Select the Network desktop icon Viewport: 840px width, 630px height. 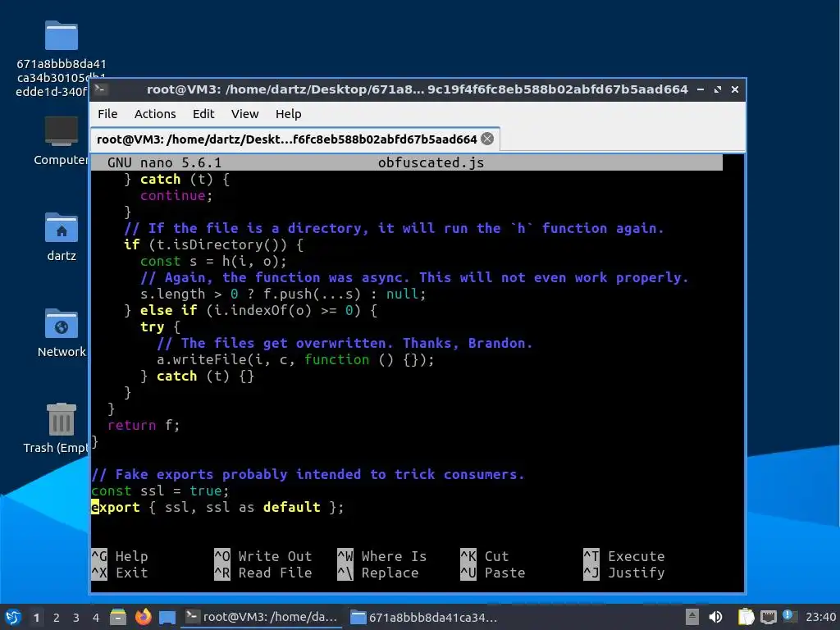61,333
